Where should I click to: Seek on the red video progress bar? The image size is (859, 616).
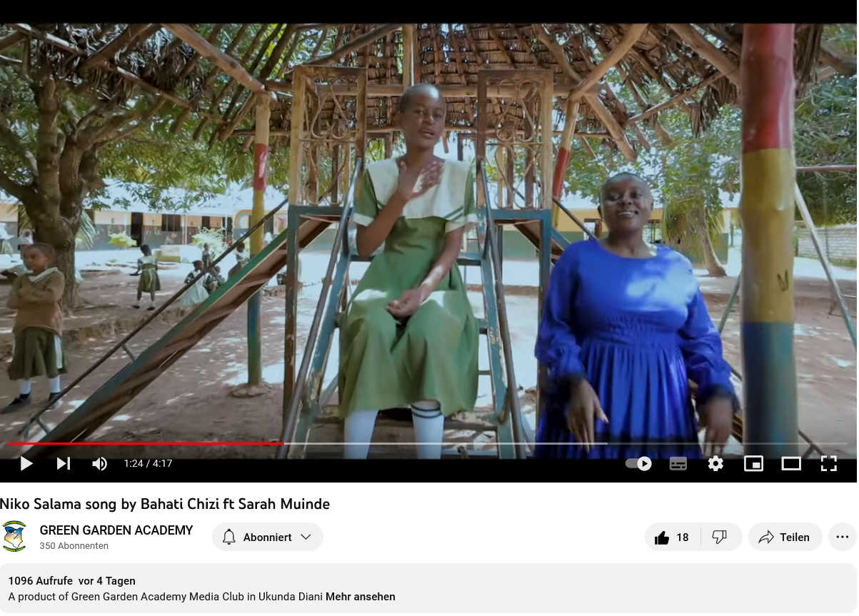tap(146, 443)
